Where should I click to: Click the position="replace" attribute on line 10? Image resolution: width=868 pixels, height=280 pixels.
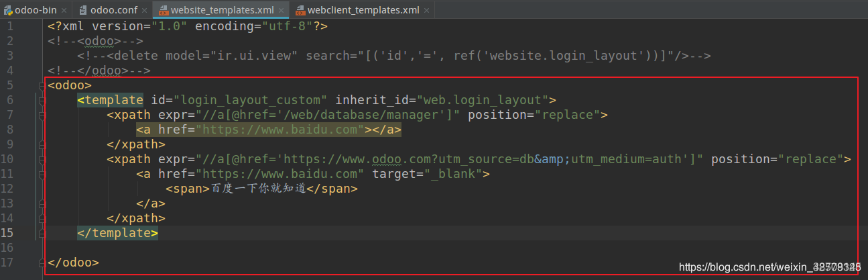[x=778, y=159]
